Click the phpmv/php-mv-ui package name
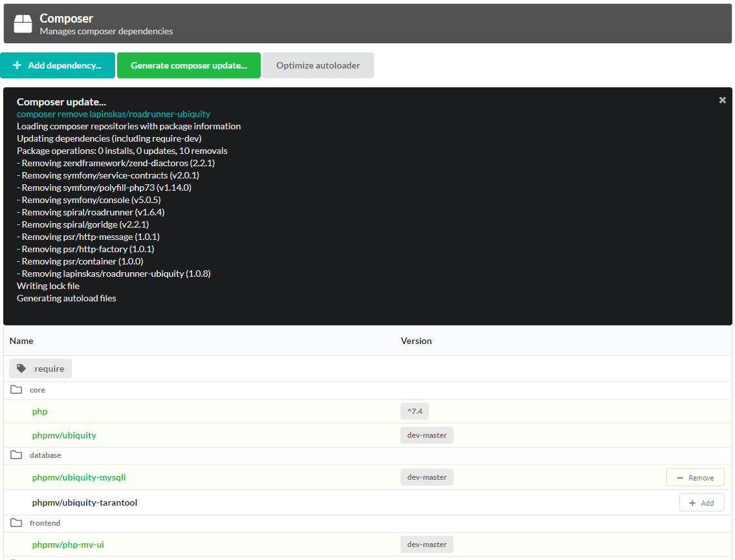This screenshot has height=560, width=735. [68, 544]
